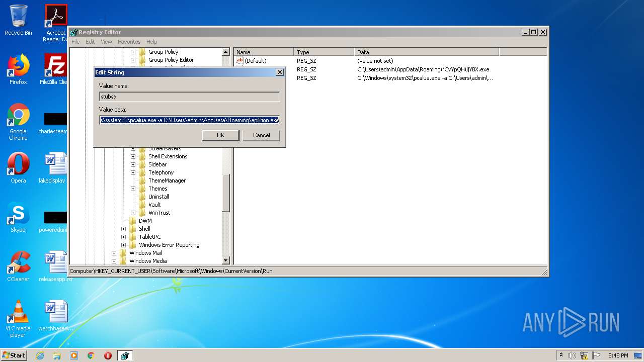Open Google Chrome desktop shortcut

(18, 122)
